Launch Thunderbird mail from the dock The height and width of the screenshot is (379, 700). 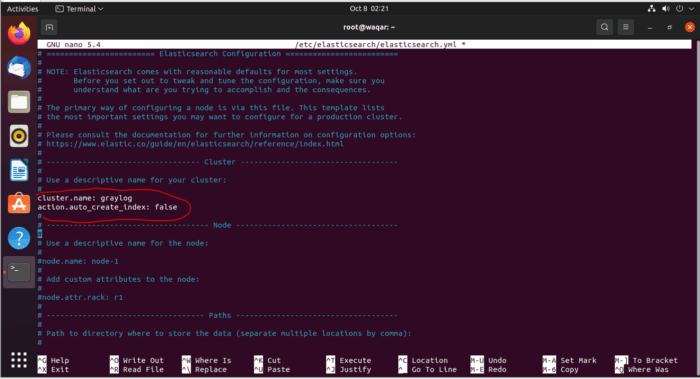click(19, 68)
